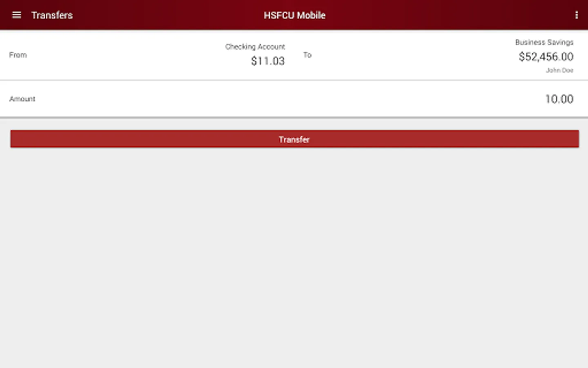The width and height of the screenshot is (588, 368).
Task: Choose the Checking Account source name
Action: click(255, 47)
